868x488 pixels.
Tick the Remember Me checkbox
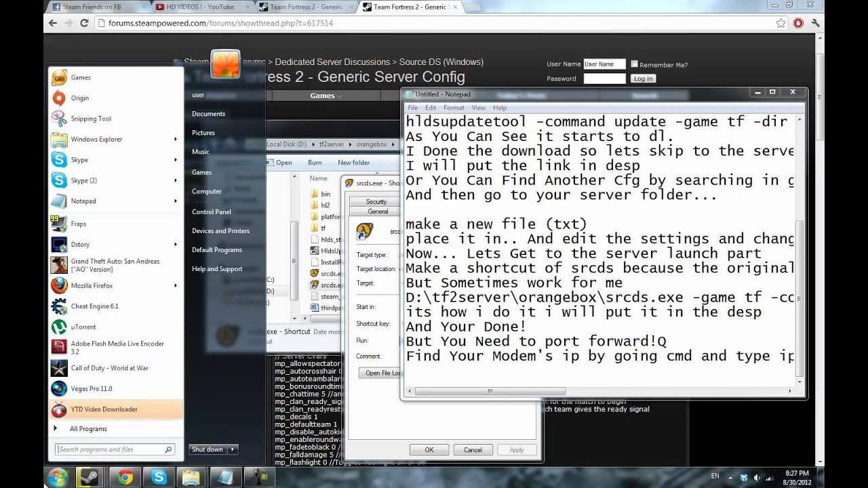click(x=635, y=64)
